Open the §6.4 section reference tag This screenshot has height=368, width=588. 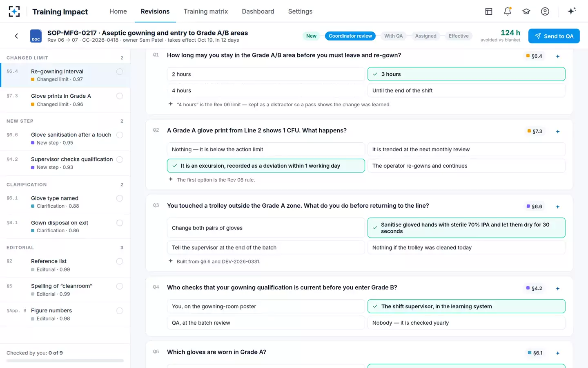pos(534,56)
